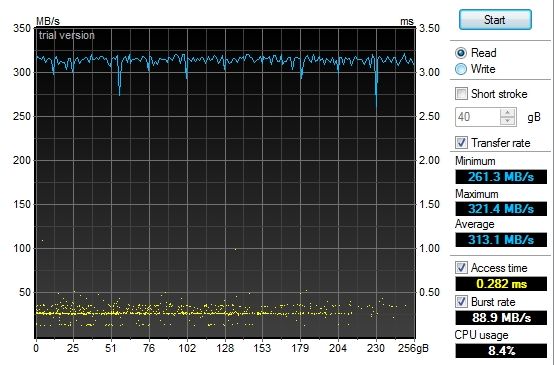Viewport: 554px width, 365px height.
Task: Click the isolated yellow access-time dot near 1.00 ms
Action: 235,249
